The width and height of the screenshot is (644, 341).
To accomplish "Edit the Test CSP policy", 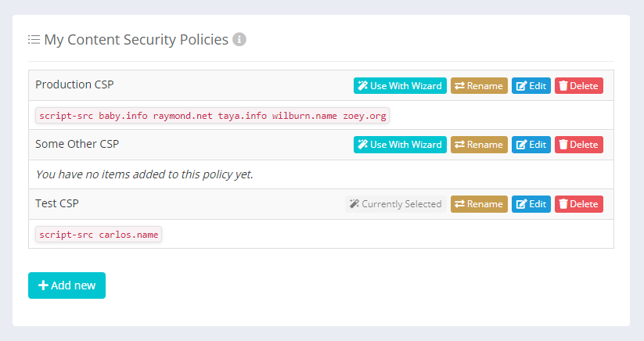I will (x=531, y=204).
